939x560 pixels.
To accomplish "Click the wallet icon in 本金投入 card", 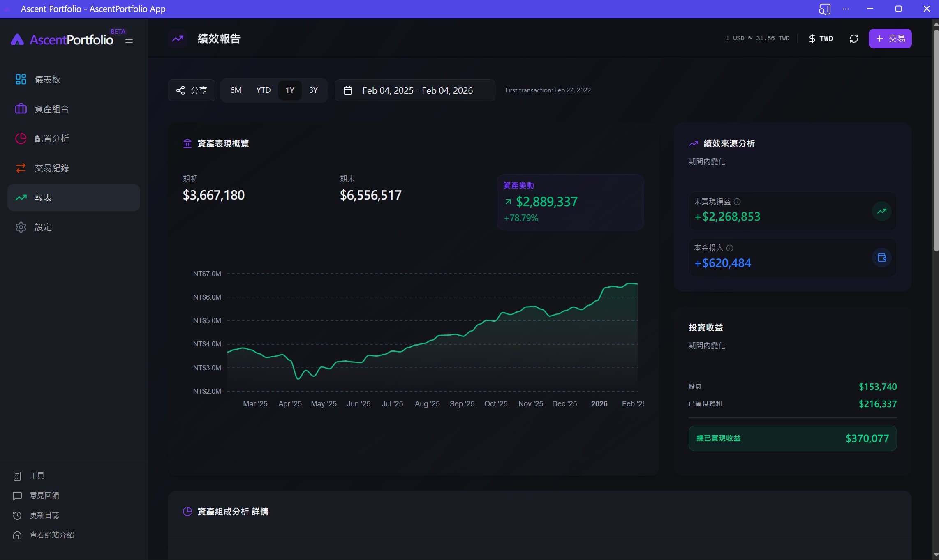I will (881, 258).
